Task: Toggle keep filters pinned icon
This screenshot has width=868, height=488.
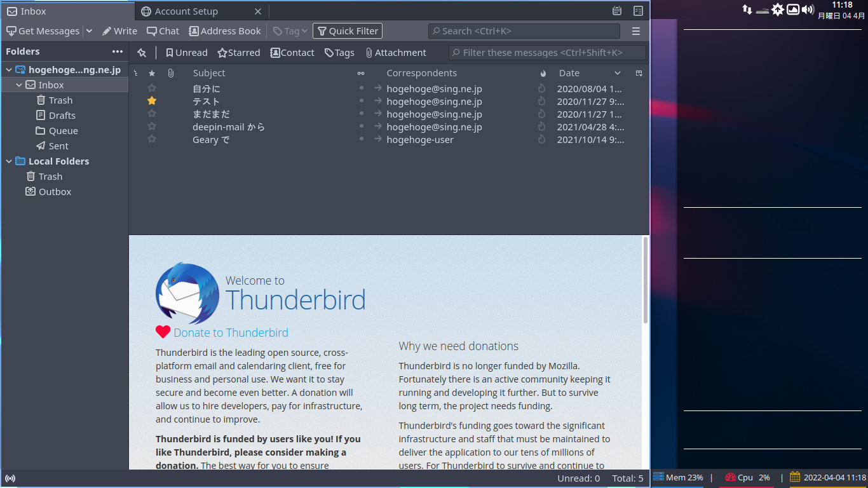Action: pos(142,53)
